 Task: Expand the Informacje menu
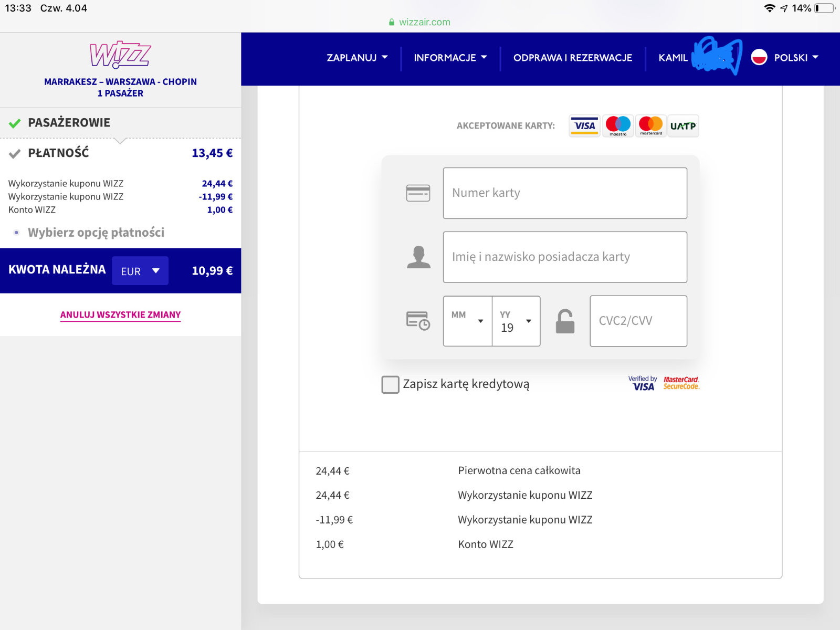point(450,58)
